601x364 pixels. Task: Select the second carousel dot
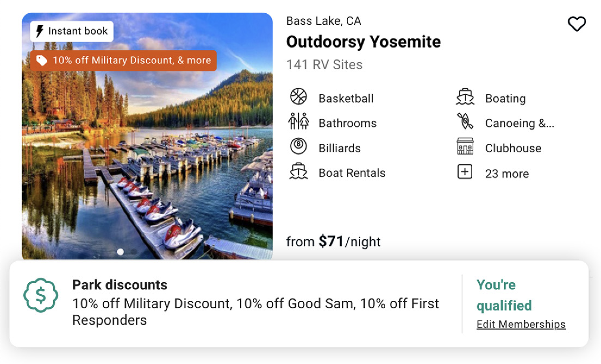click(134, 252)
